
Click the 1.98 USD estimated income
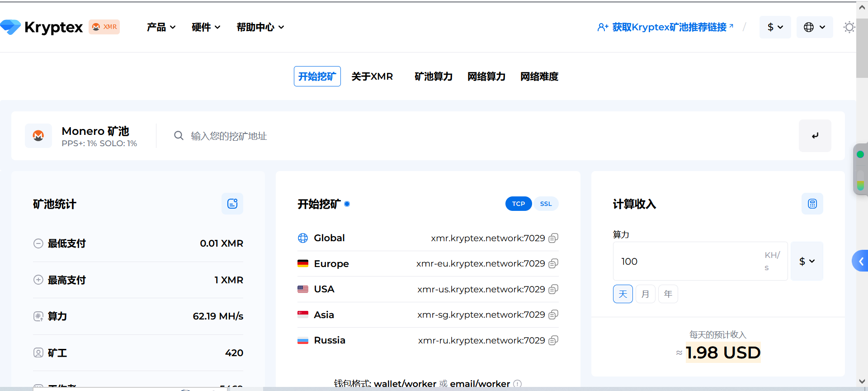pyautogui.click(x=723, y=353)
